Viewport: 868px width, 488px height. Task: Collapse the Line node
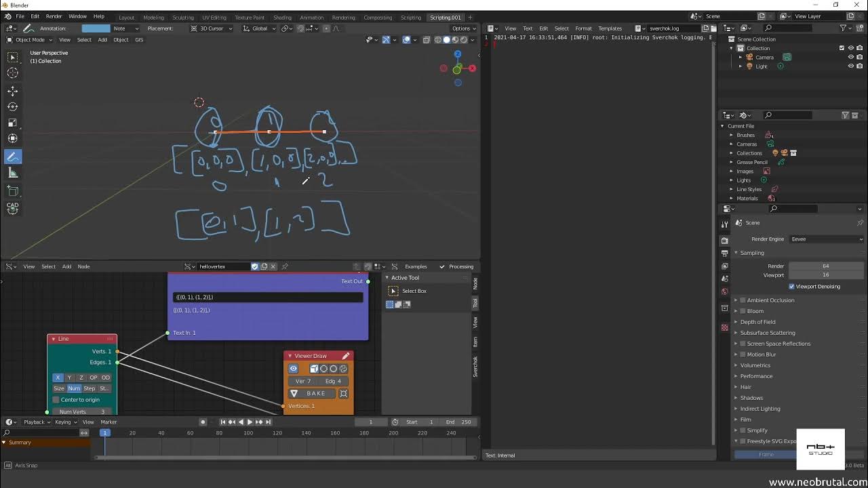(54, 339)
